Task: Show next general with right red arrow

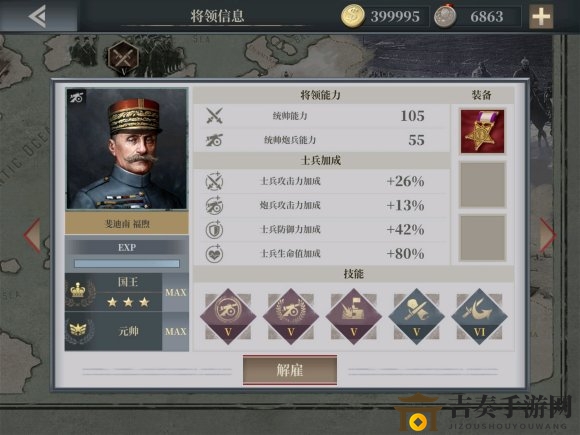Action: [x=548, y=236]
